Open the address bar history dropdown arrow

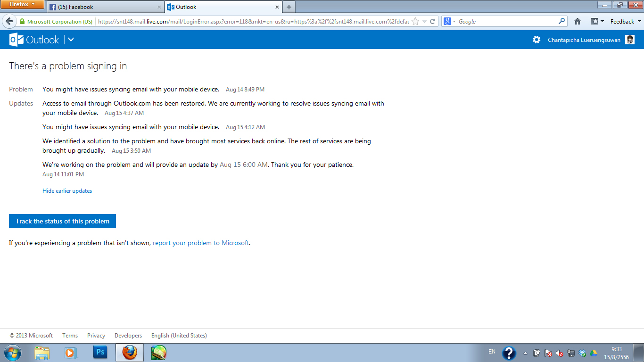424,22
